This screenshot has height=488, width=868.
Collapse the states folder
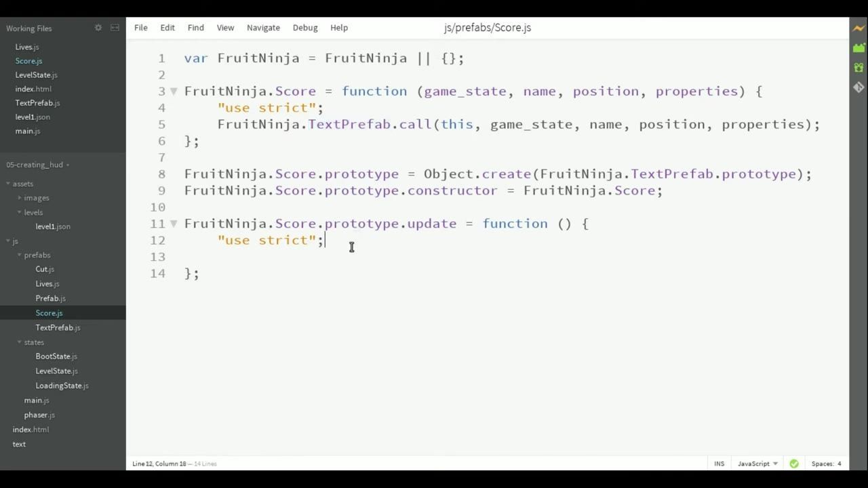(x=20, y=342)
